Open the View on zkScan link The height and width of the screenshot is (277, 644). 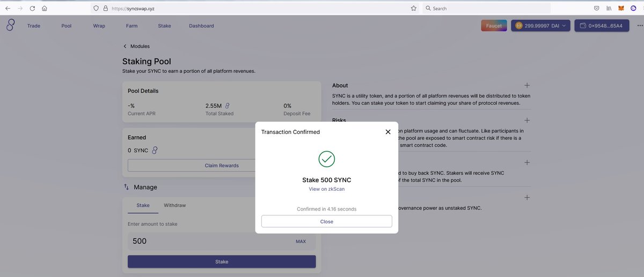point(327,189)
